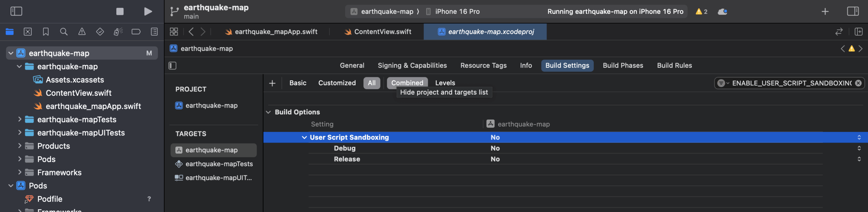
Task: Select the earthquake-map target
Action: [214, 150]
